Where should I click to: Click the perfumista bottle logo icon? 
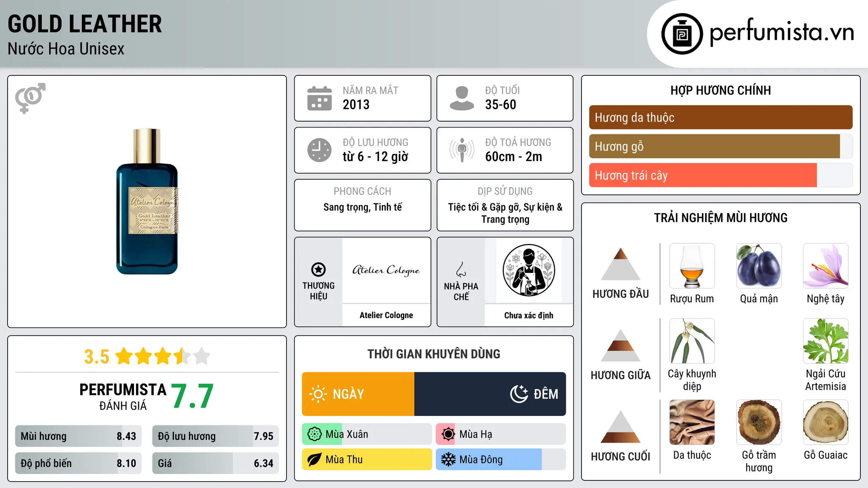pos(682,34)
